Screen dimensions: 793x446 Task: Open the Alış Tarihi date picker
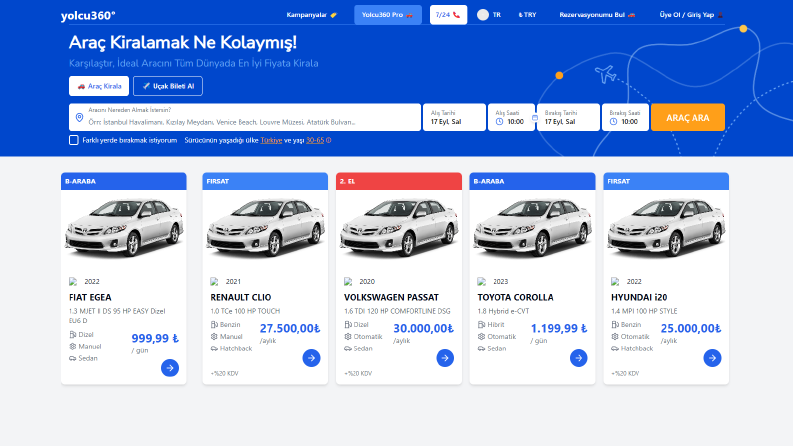(454, 117)
